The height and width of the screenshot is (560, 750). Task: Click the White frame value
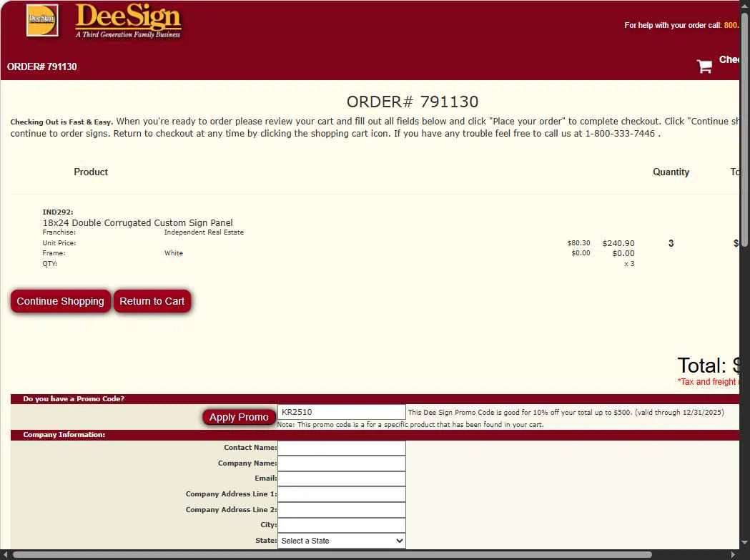click(x=174, y=252)
